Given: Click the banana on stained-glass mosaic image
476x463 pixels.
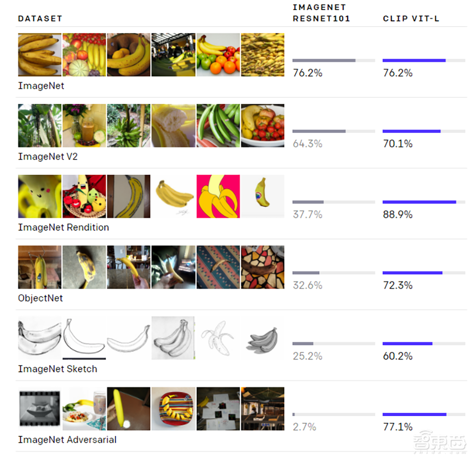Looking at the screenshot, I should 262,267.
